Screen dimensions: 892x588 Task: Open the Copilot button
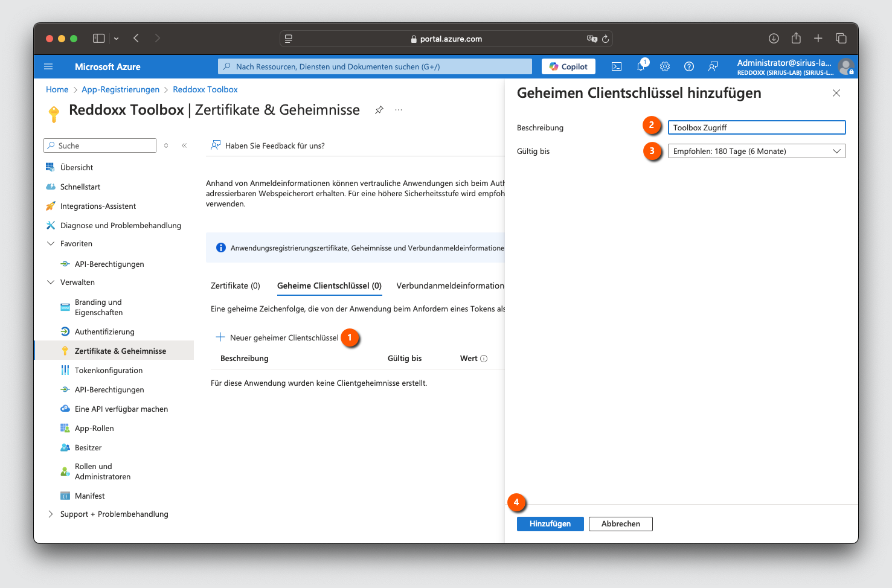[568, 66]
